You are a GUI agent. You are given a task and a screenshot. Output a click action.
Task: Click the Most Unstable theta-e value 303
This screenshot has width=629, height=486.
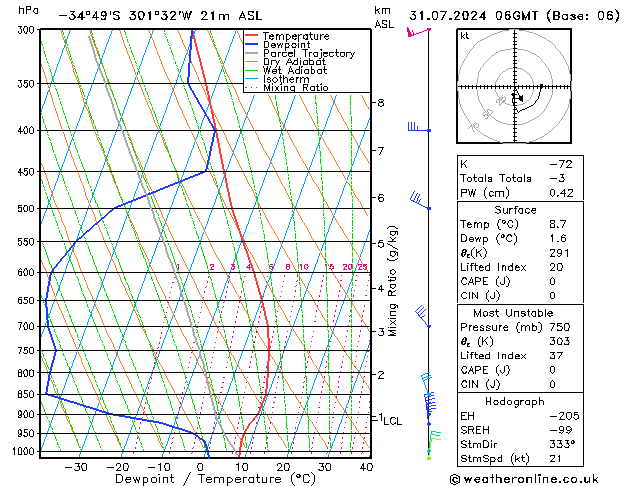[x=560, y=341]
